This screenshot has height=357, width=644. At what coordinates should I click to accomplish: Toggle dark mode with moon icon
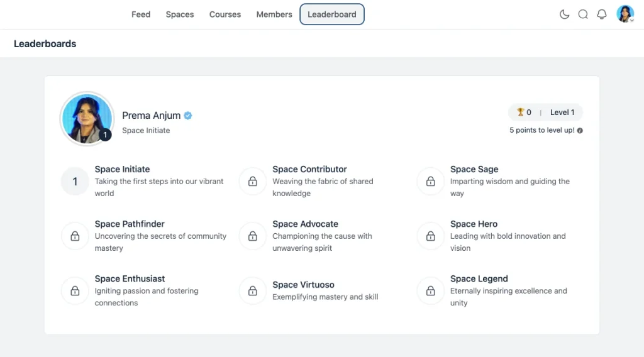click(x=564, y=14)
